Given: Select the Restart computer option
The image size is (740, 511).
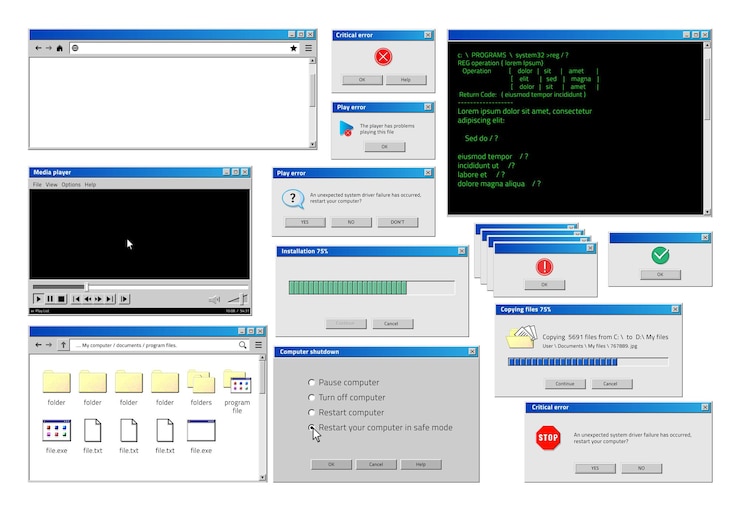Looking at the screenshot, I should point(311,412).
